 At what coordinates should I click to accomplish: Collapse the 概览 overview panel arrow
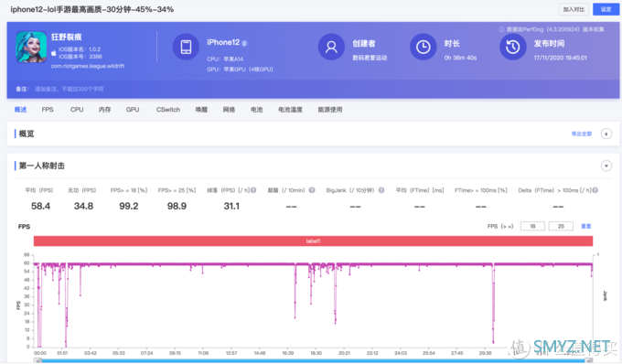pos(606,134)
